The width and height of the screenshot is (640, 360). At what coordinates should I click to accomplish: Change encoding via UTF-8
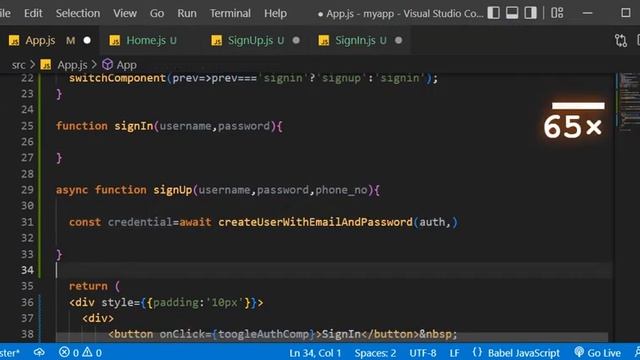tap(422, 353)
